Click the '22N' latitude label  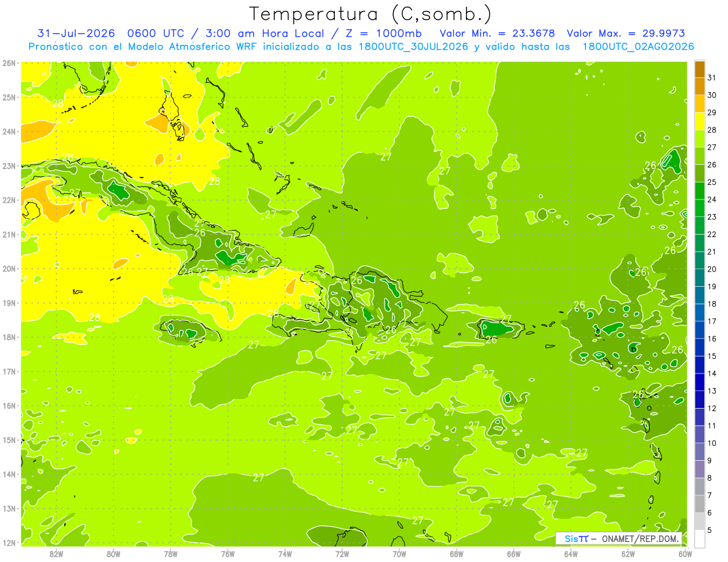click(x=9, y=200)
